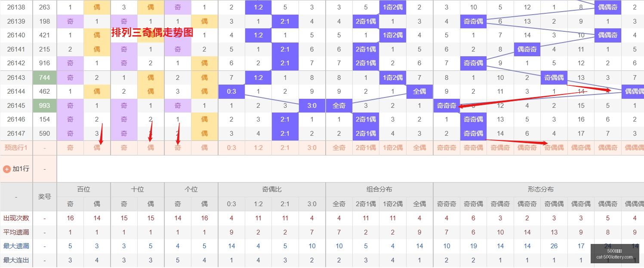The image size is (644, 268).
Task: Click the 3:0 cell in row 26145
Action: pos(312,106)
